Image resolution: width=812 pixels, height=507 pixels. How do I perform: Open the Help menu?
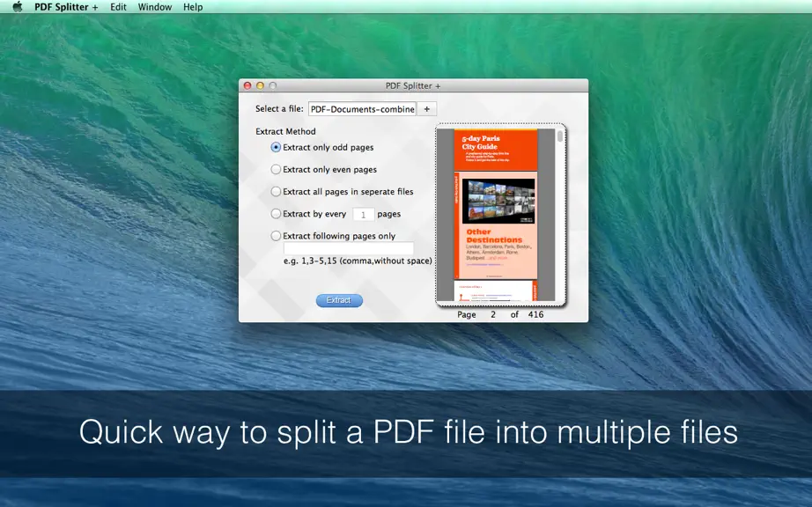click(x=193, y=7)
